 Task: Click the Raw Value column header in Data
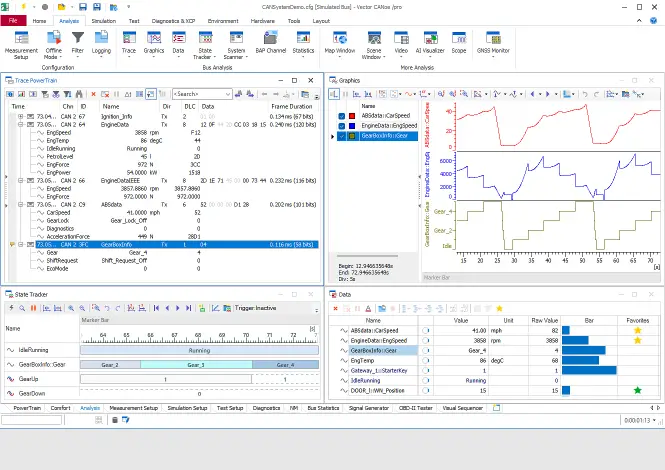click(x=545, y=321)
